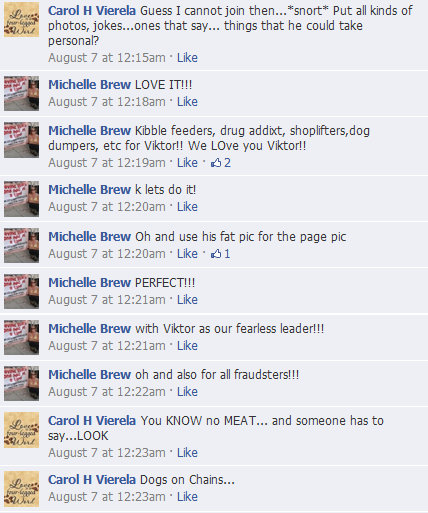Open Carol avatar on Dogs on Chains comment
The height and width of the screenshot is (513, 428).
coord(21,489)
